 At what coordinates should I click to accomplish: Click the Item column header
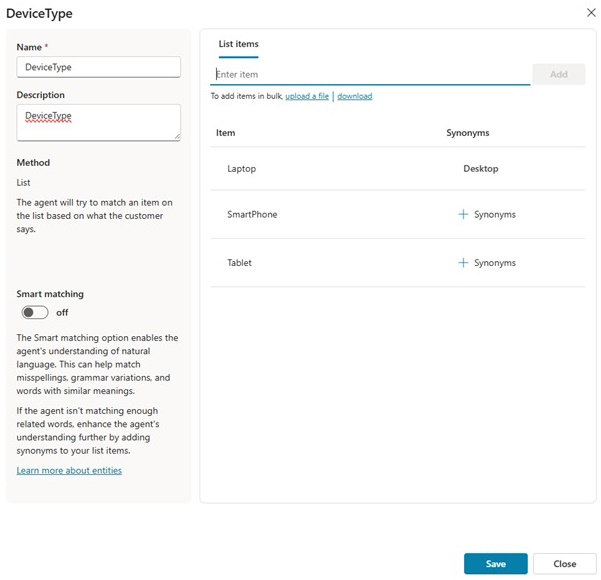pos(226,132)
